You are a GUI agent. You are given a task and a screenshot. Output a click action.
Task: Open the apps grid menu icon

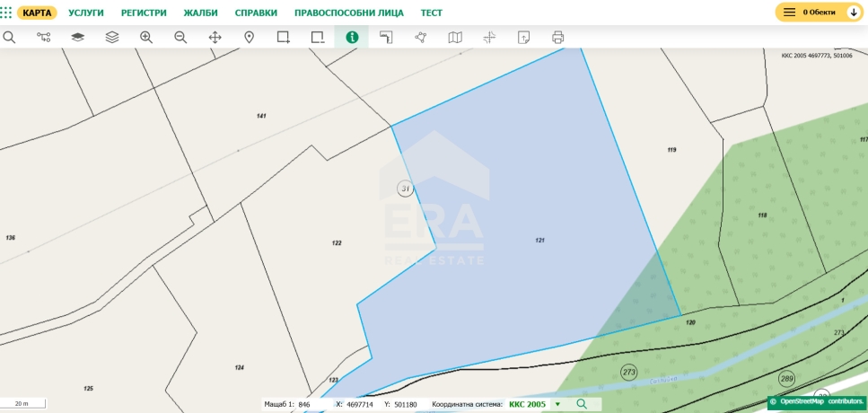point(5,13)
